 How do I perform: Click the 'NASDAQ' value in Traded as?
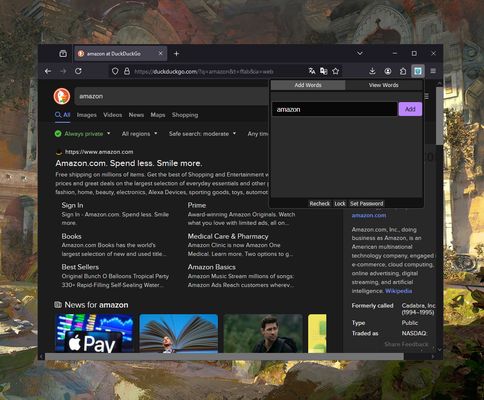[414, 333]
